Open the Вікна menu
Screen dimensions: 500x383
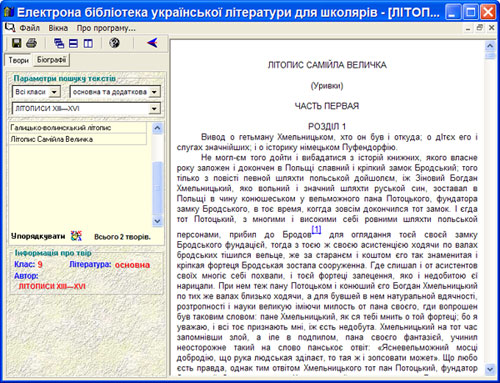58,28
